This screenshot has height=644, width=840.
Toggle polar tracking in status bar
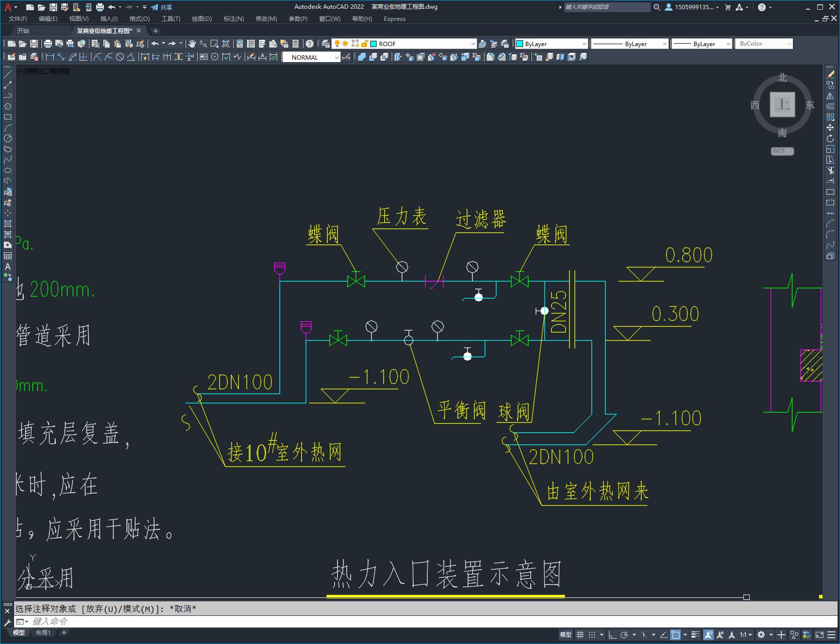(624, 634)
